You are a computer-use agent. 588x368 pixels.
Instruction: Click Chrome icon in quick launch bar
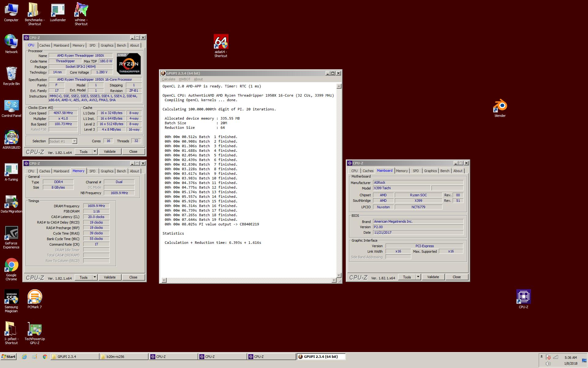45,357
